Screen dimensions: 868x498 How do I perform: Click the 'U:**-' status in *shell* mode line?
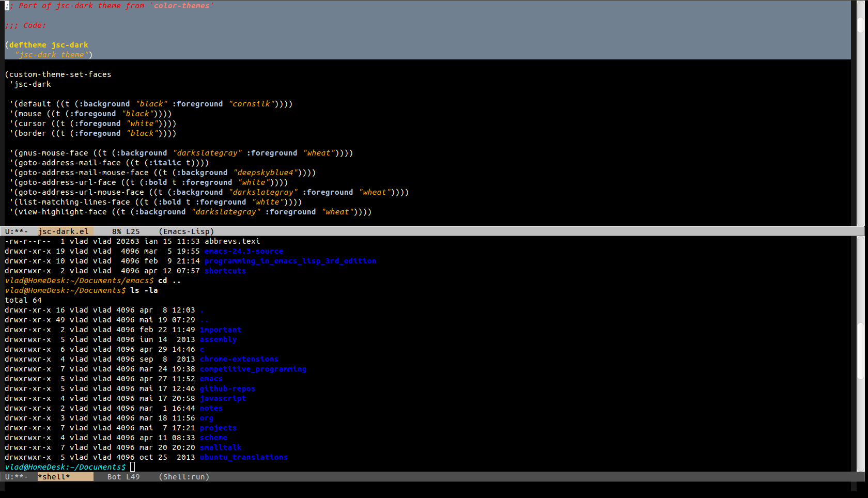pyautogui.click(x=17, y=477)
